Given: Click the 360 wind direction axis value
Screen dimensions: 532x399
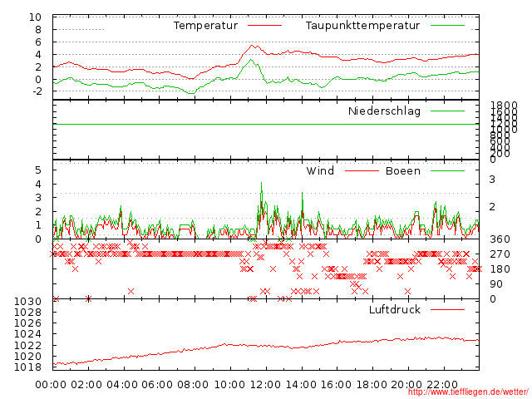Looking at the screenshot, I should pos(500,239).
